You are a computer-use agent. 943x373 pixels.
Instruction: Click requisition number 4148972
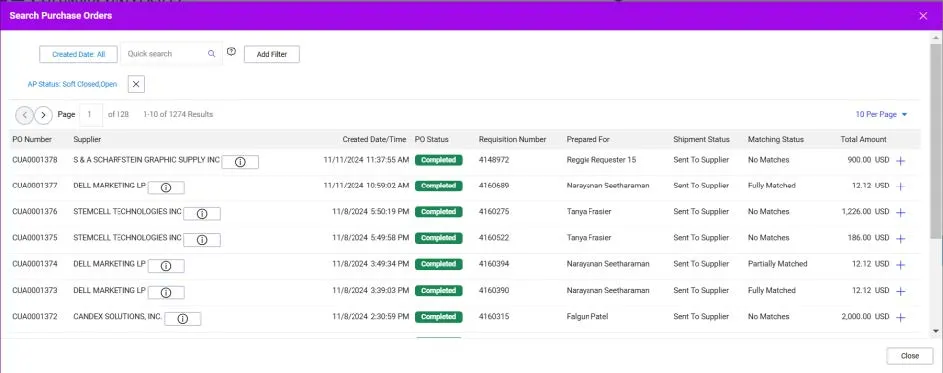(494, 160)
